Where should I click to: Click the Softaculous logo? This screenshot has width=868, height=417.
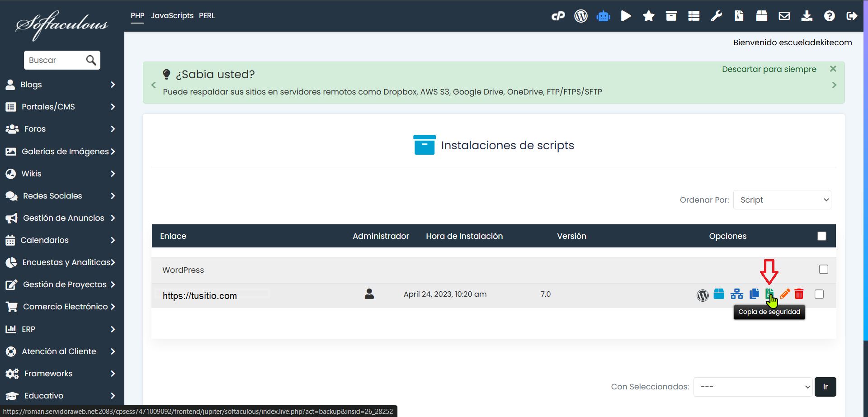click(62, 25)
